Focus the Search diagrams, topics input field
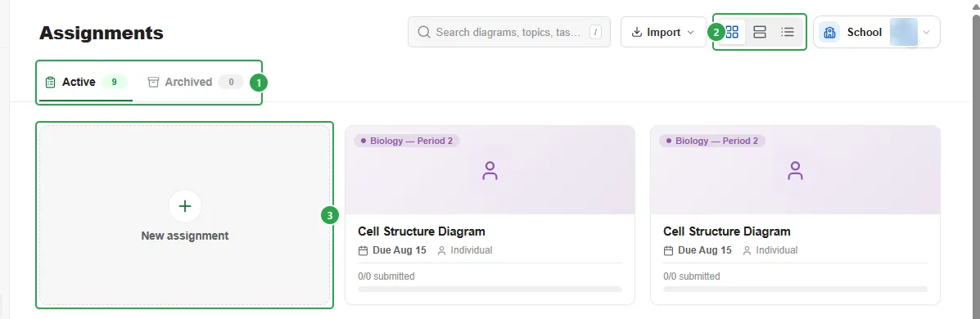 (508, 32)
